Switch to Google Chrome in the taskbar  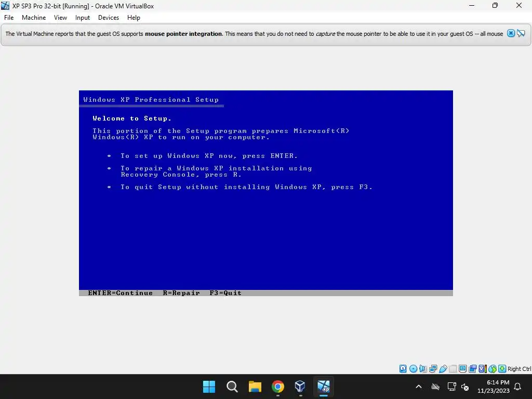click(x=277, y=387)
